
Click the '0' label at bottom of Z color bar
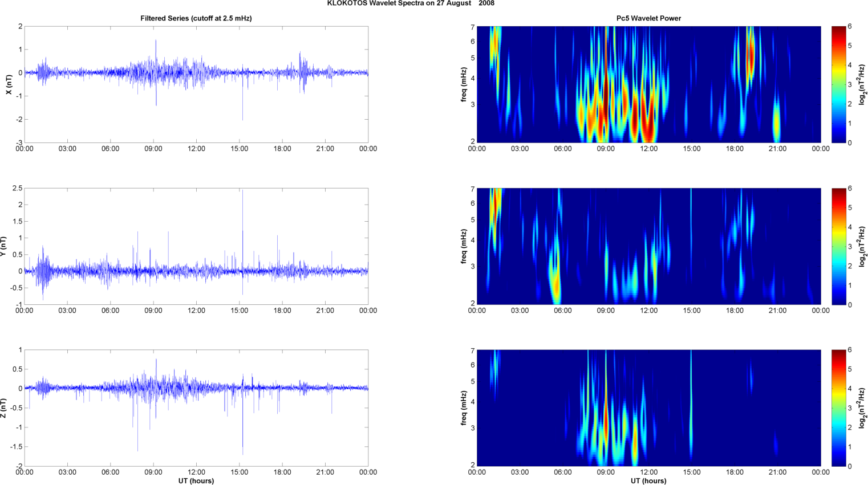point(850,466)
